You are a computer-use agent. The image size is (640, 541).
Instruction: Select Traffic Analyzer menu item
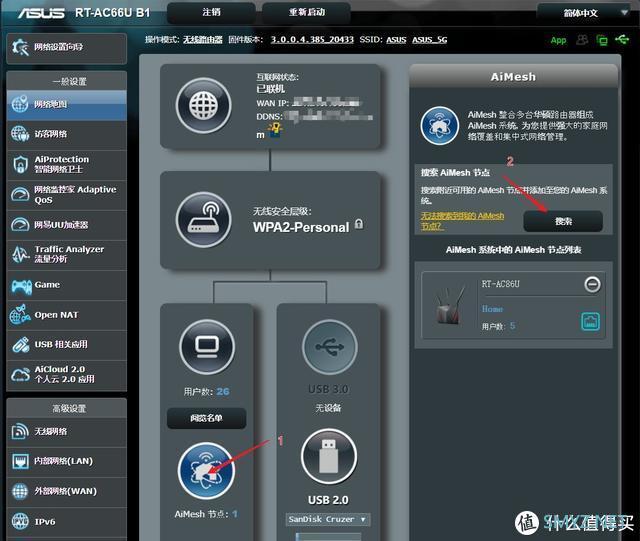click(x=67, y=254)
